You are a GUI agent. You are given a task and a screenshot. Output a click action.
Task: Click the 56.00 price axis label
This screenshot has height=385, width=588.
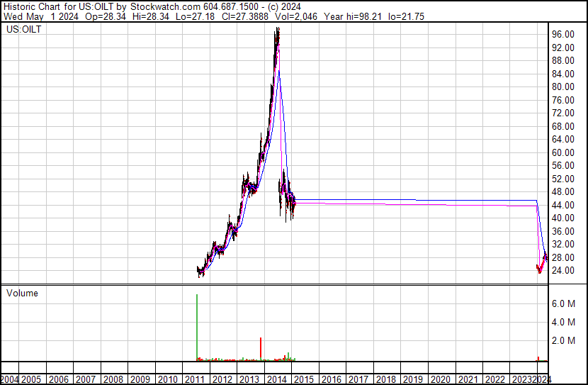(x=563, y=165)
